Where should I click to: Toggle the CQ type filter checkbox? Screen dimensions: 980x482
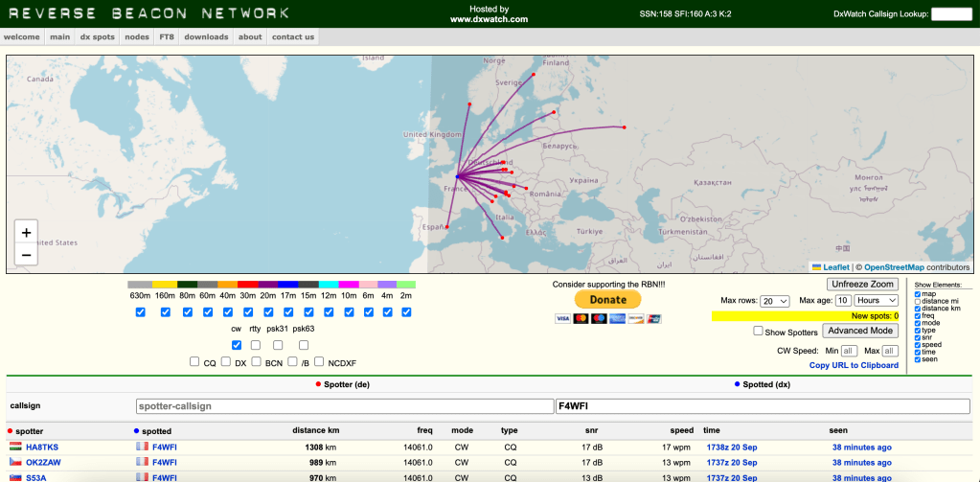(195, 362)
